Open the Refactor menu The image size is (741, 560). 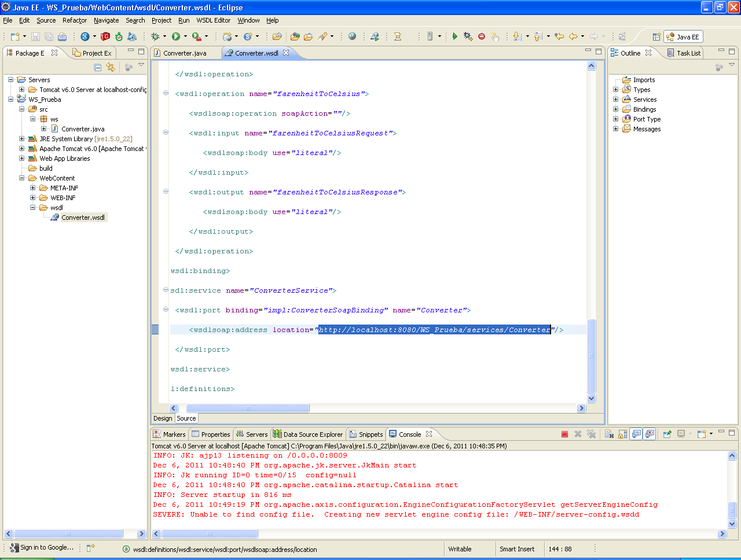click(x=75, y=20)
